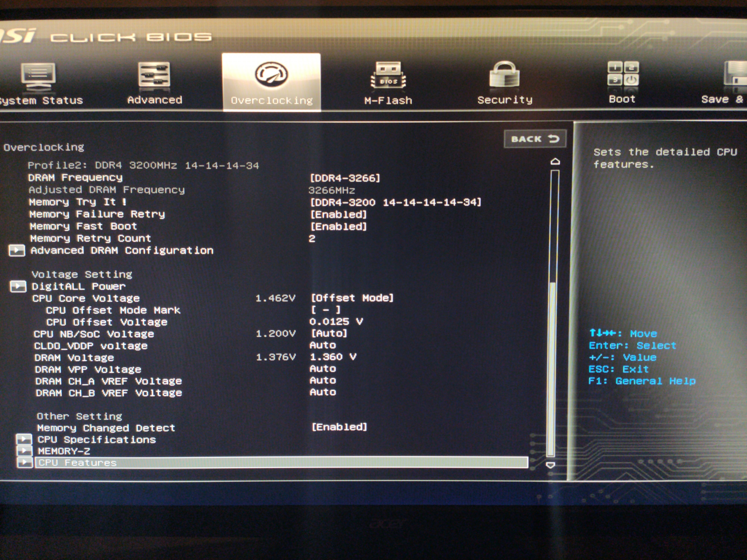
Task: Click scrollbar down arrow at bottom
Action: pyautogui.click(x=551, y=465)
